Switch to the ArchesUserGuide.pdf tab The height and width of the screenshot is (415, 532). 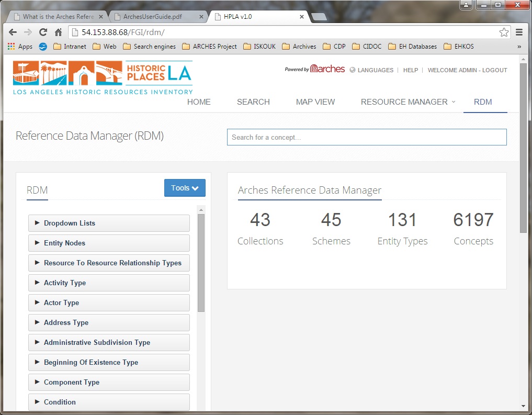coord(157,17)
